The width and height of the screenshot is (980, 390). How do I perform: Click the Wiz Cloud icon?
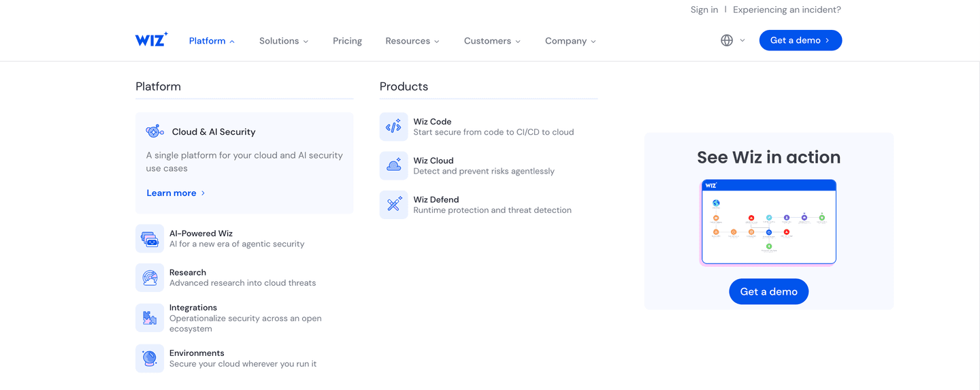(394, 166)
